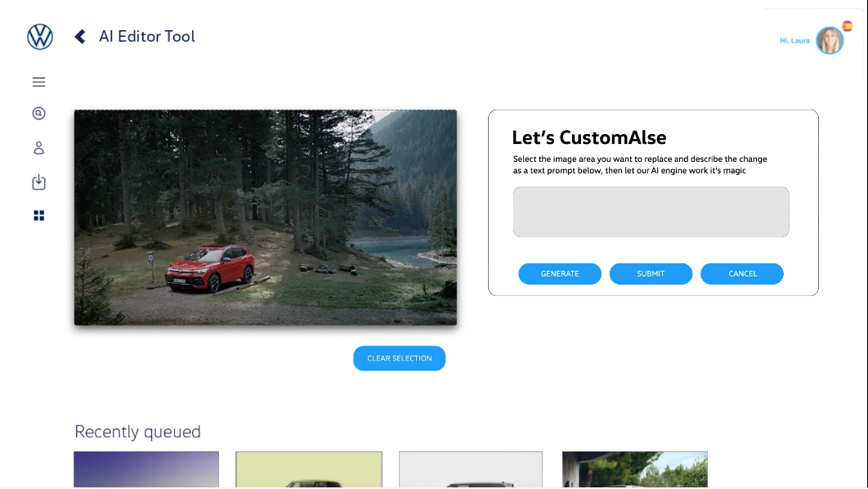Image resolution: width=868 pixels, height=489 pixels.
Task: Open the hamburger menu in sidebar
Action: point(38,82)
